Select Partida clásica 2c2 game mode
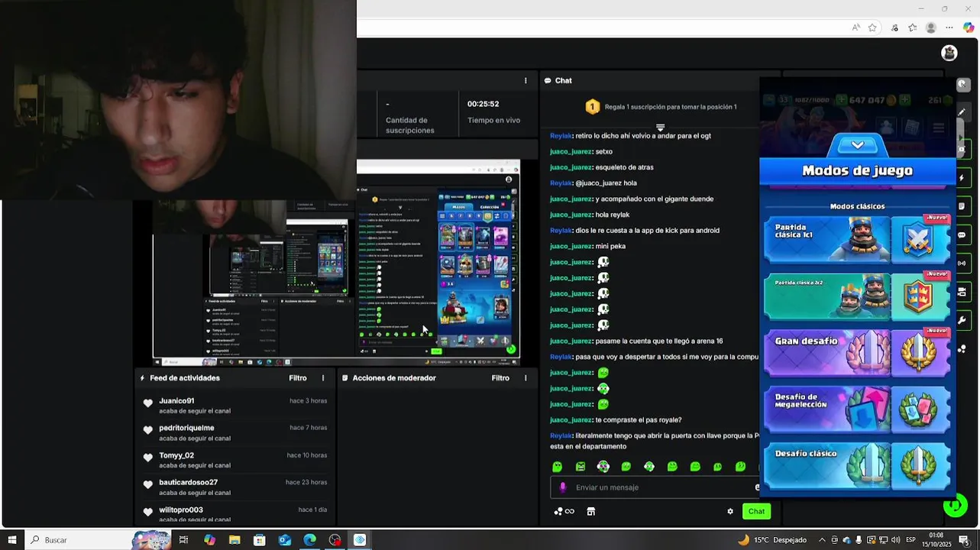980x550 pixels. [x=857, y=296]
